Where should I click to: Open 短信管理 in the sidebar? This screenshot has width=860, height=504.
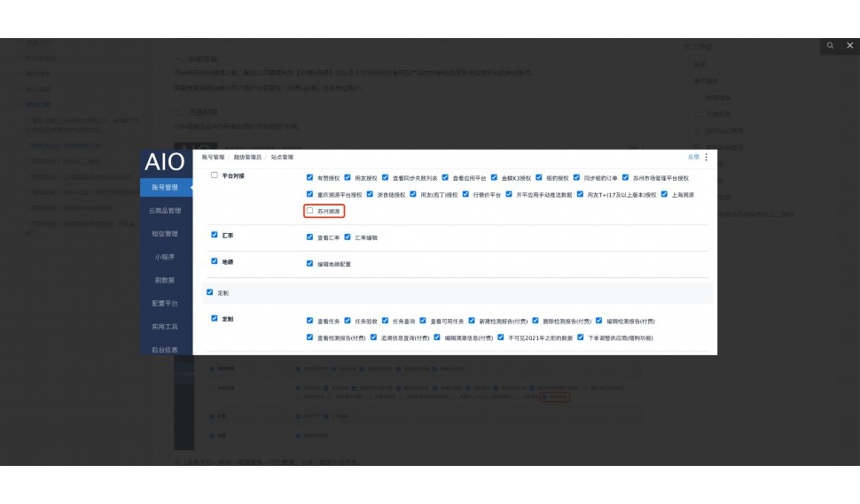pos(165,233)
